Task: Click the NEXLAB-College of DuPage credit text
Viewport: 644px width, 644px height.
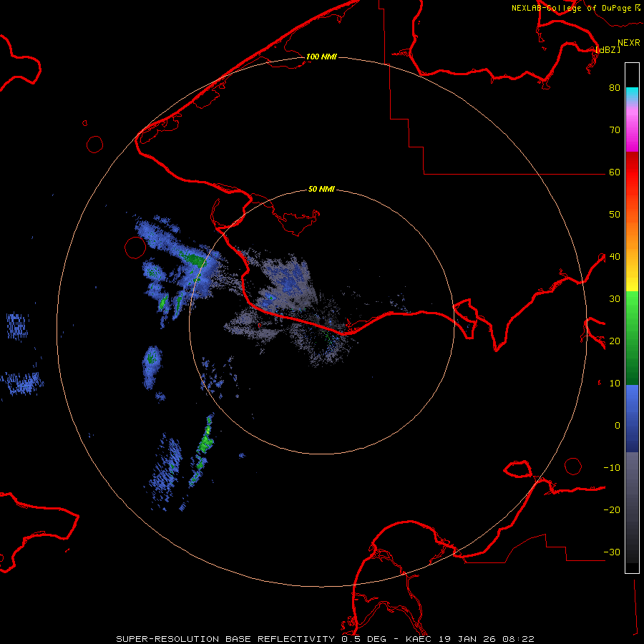Action: pos(572,8)
